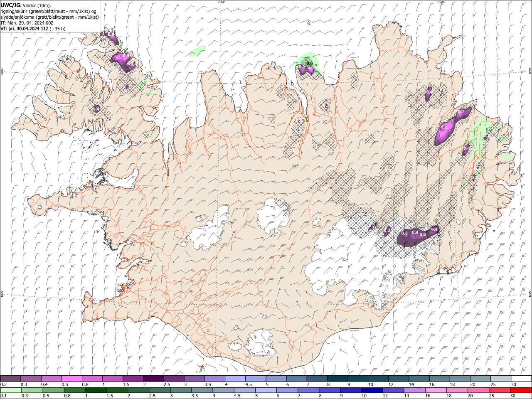Click the UWC/IG title text
Image resolution: width=532 pixels, height=399 pixels.
click(10, 5)
